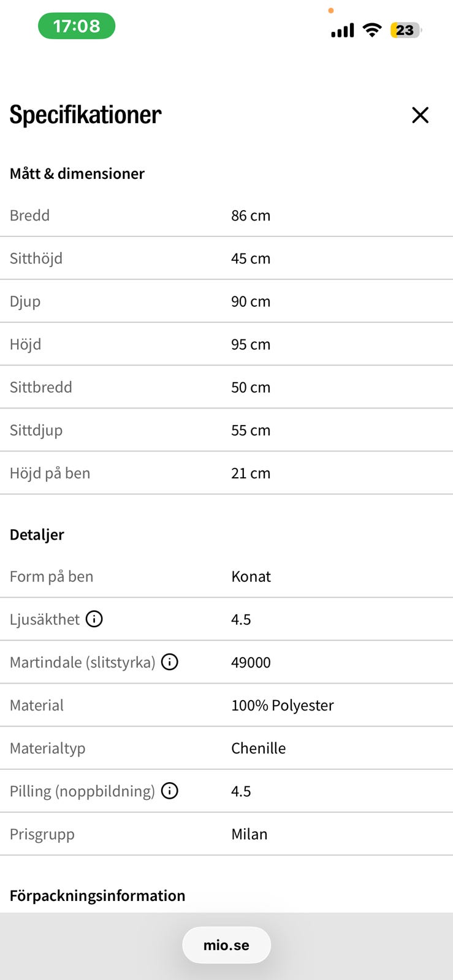
Task: Tap the battery level indicator
Action: tap(406, 30)
